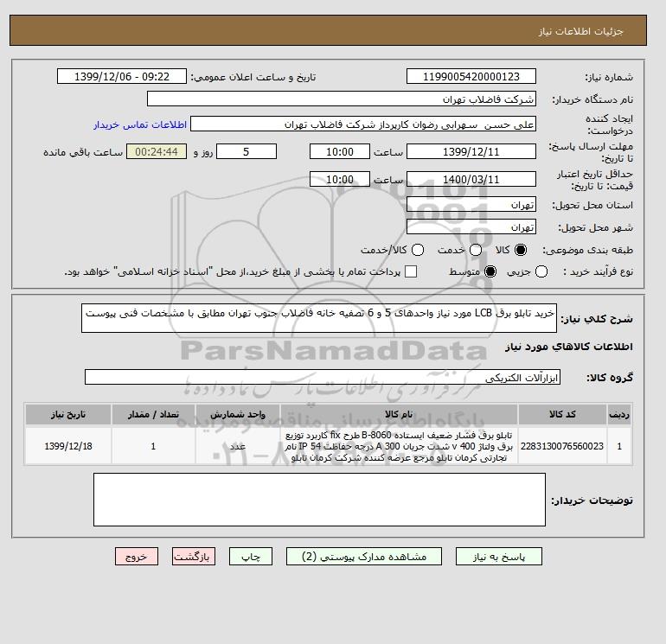Click the واحد شمارش column header
The width and height of the screenshot is (666, 644).
[238, 414]
